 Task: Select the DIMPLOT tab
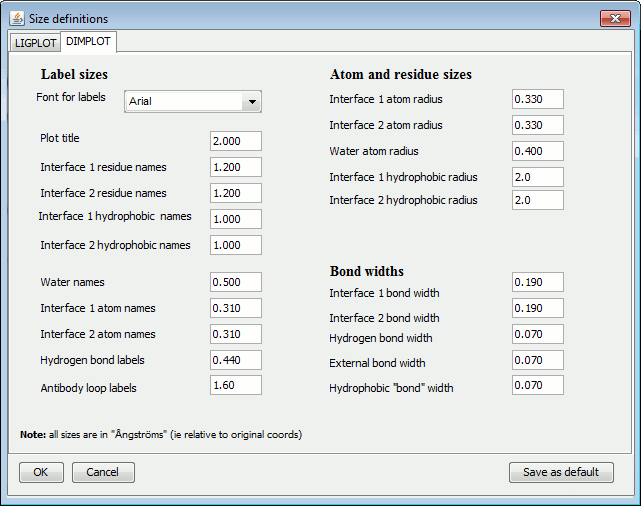click(x=89, y=42)
